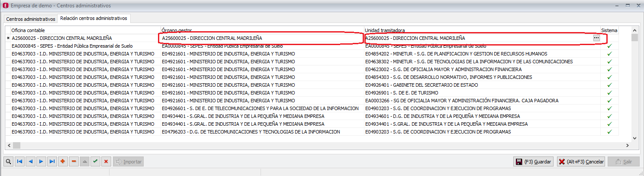
Task: Select Unidad tramitadora cell E04934401 S.GRAL. DE INDUSTRIA
Action: click(482, 124)
